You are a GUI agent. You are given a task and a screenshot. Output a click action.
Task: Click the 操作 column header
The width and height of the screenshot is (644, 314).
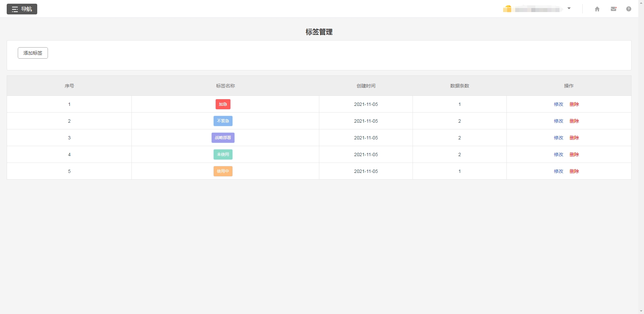click(x=569, y=86)
